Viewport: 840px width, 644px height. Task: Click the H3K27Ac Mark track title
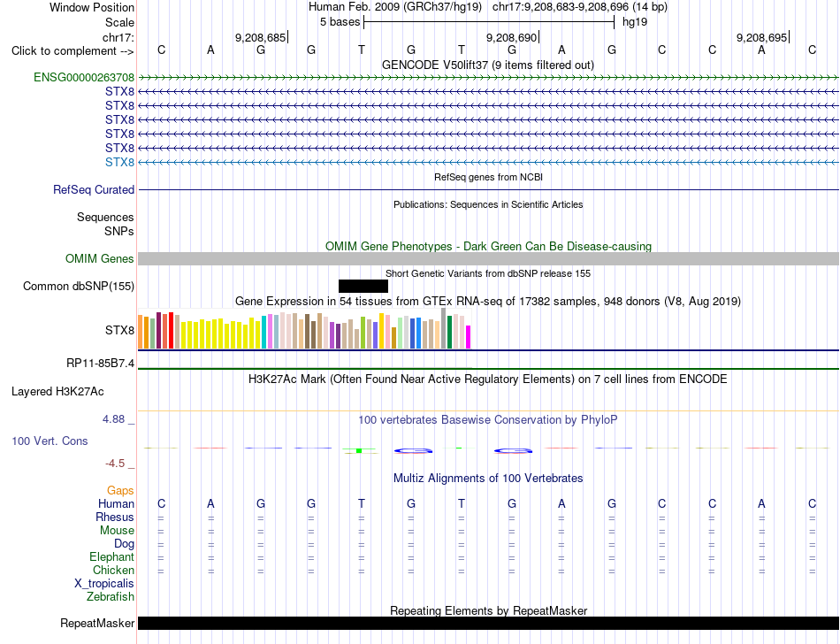coord(488,379)
